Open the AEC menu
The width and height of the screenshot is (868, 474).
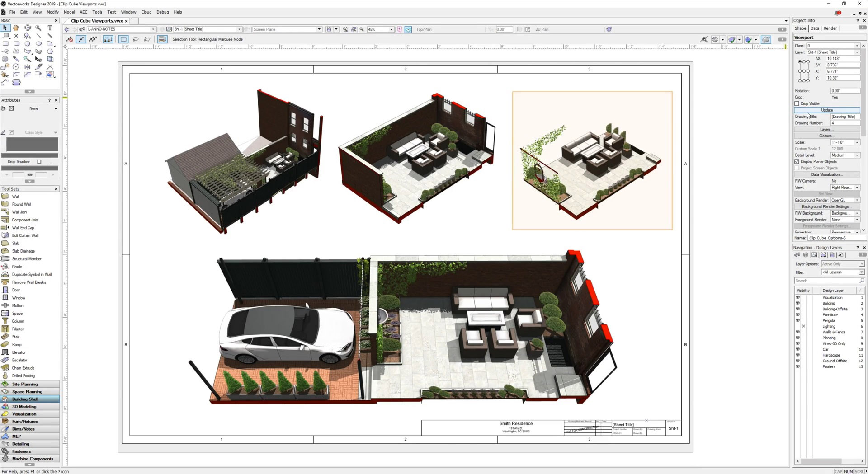[x=84, y=12]
